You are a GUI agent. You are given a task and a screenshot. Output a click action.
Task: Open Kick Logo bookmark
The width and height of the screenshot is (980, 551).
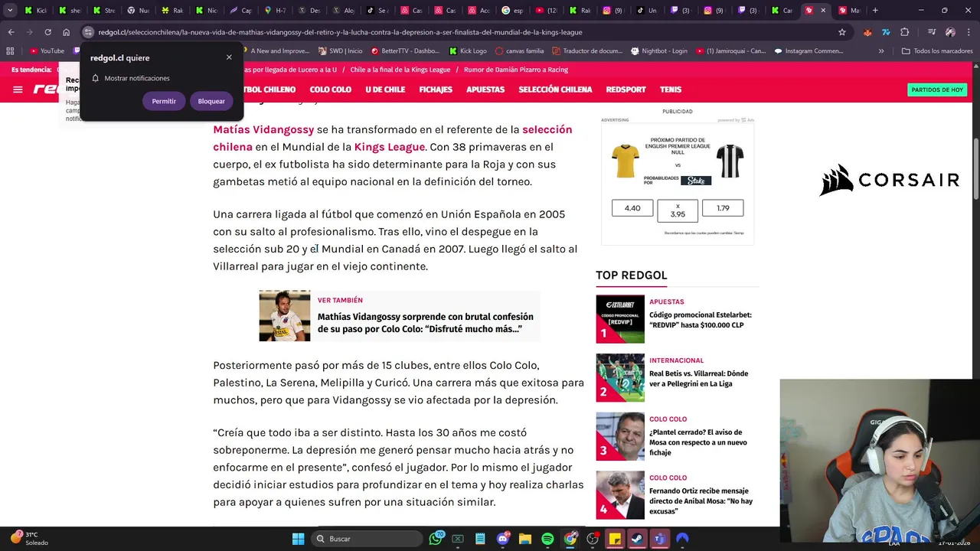coord(468,51)
